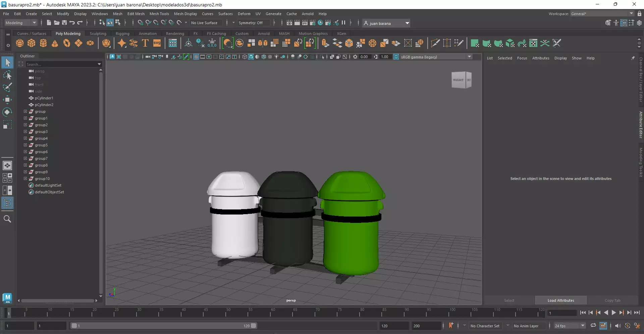Click the Redo arrow icon

point(80,22)
